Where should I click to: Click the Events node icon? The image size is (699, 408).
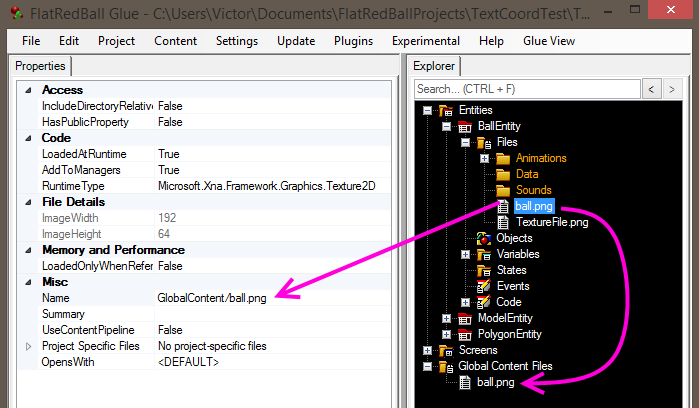484,286
